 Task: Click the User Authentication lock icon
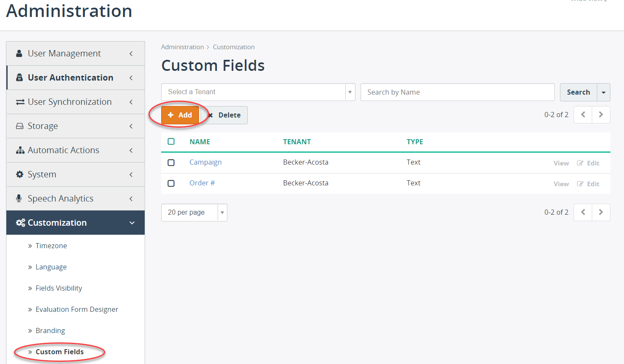coord(19,78)
